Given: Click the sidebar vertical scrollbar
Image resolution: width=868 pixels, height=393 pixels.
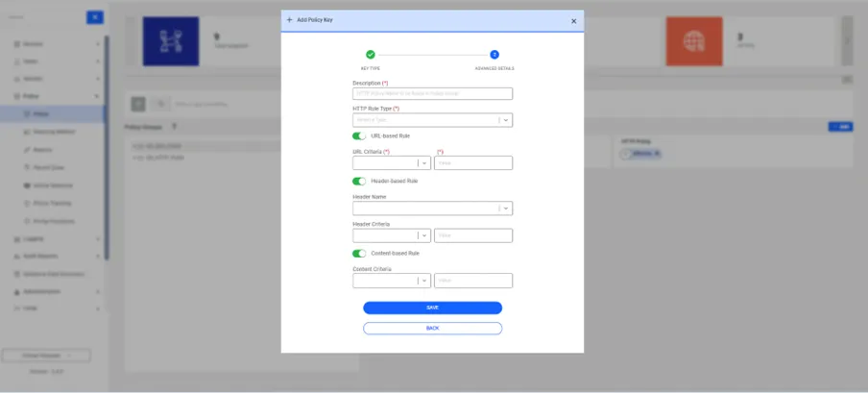Looking at the screenshot, I should click(x=107, y=147).
